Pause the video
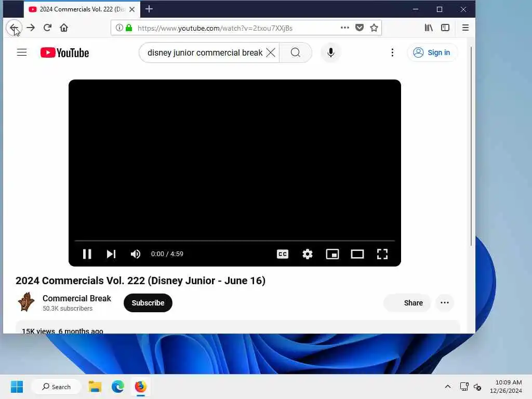Viewport: 532px width, 399px height. (x=87, y=254)
